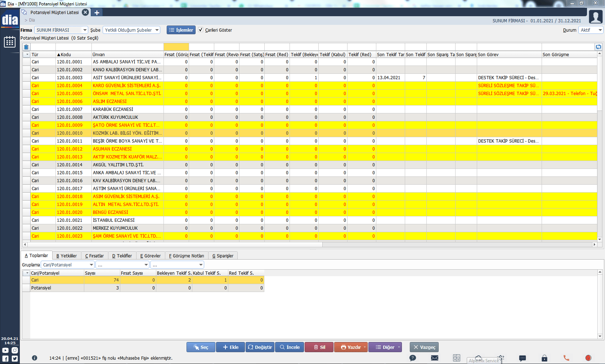Click the Son Görev column header
605x364 pixels.
pos(509,55)
